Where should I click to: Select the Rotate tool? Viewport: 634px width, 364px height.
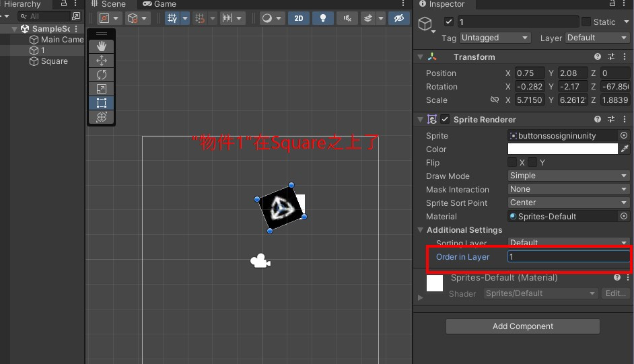click(102, 75)
